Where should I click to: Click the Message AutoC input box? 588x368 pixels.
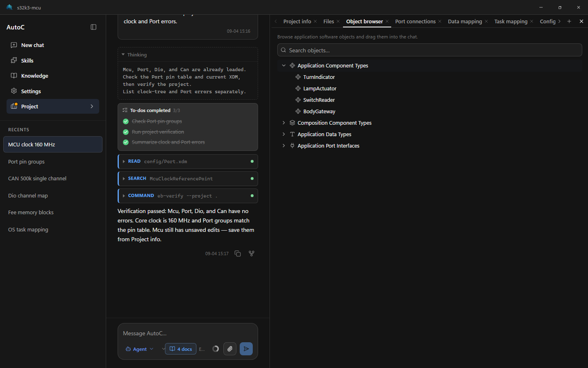point(188,333)
